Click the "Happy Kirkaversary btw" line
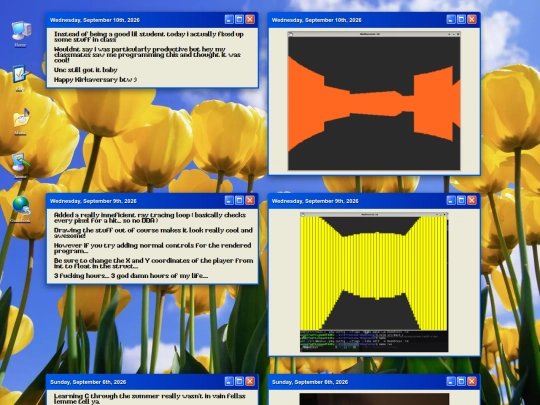The height and width of the screenshot is (405, 540). [95, 80]
